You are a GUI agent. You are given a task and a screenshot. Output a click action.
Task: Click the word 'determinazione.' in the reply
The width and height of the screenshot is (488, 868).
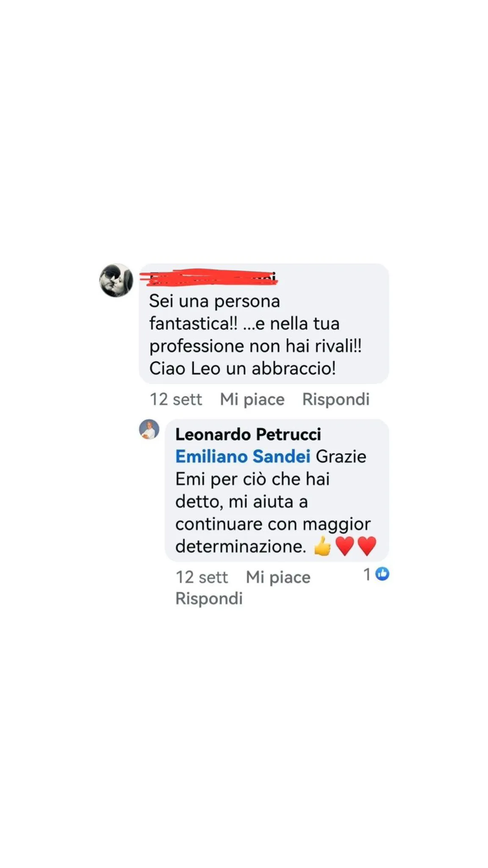pos(241,546)
